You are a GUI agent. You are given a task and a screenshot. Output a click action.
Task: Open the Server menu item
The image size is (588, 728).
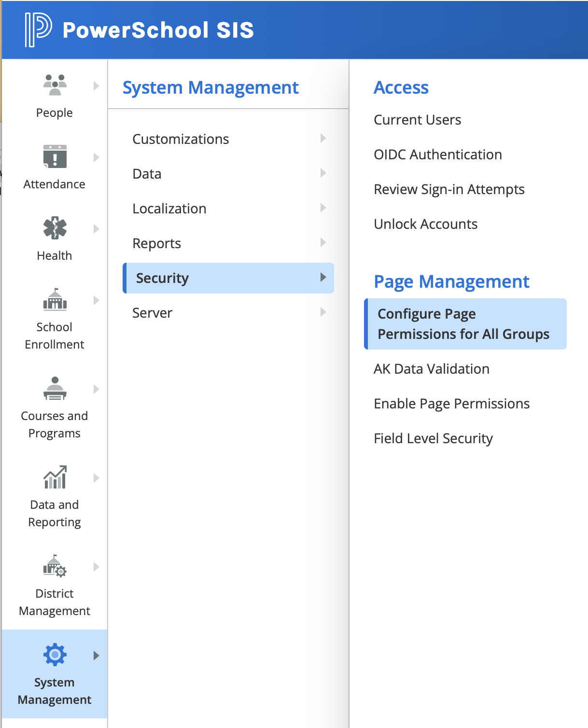click(x=228, y=313)
